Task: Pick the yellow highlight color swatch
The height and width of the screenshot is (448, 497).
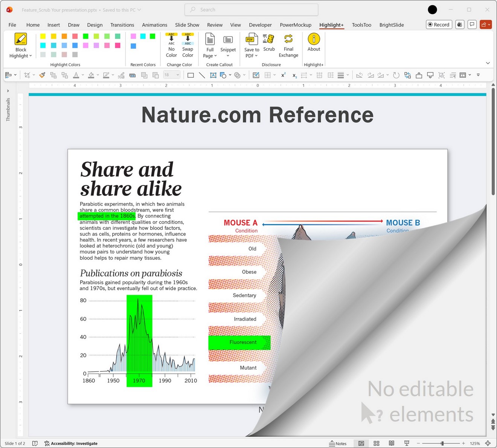Action: click(43, 36)
